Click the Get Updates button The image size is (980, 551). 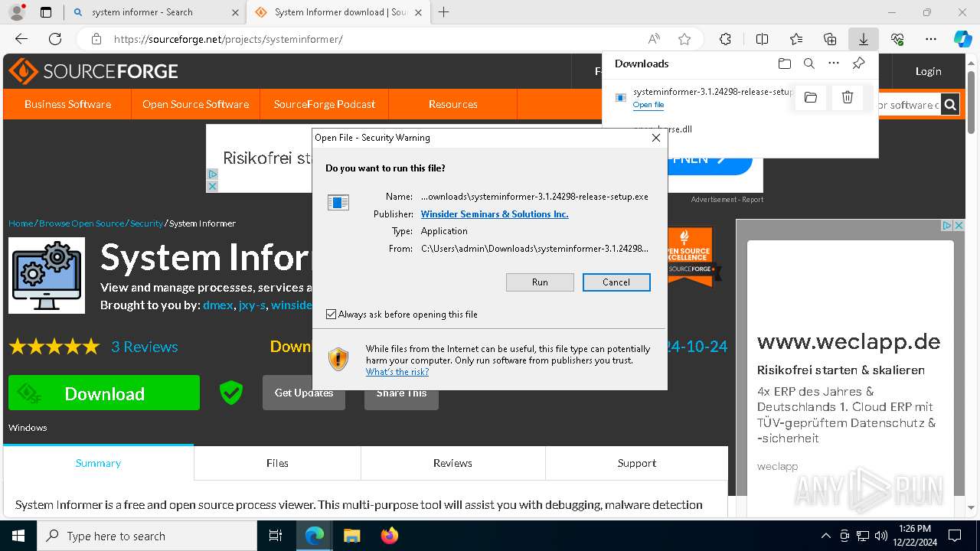click(304, 393)
